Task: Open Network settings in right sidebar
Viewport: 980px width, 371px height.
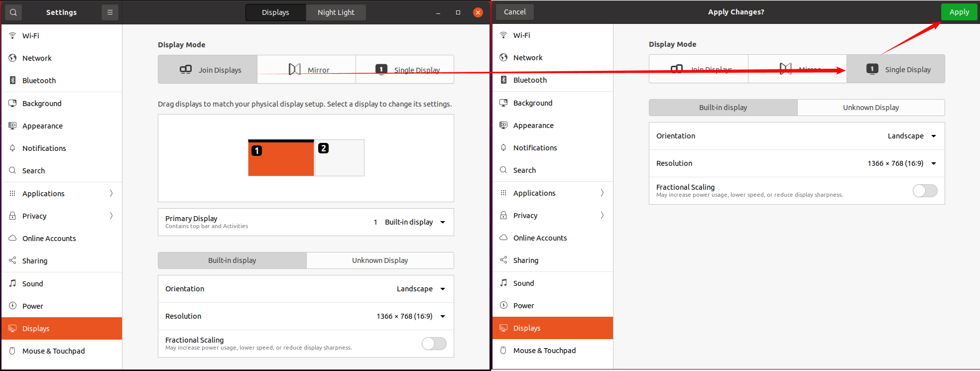Action: tap(553, 58)
